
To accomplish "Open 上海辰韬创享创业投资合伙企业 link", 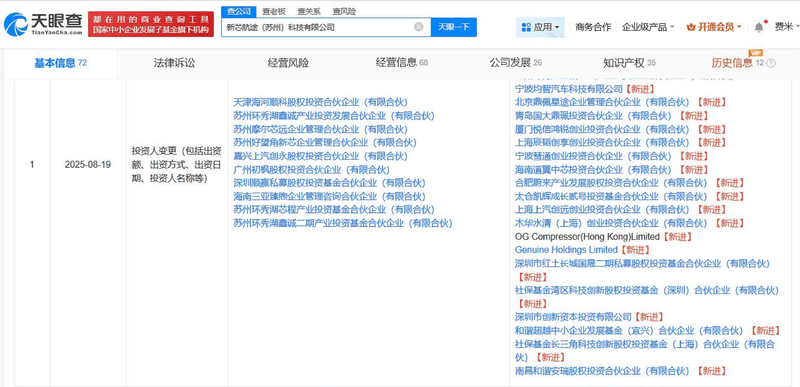I will (x=602, y=142).
